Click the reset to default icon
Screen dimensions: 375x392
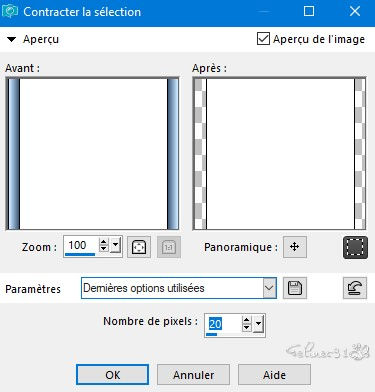tap(355, 288)
